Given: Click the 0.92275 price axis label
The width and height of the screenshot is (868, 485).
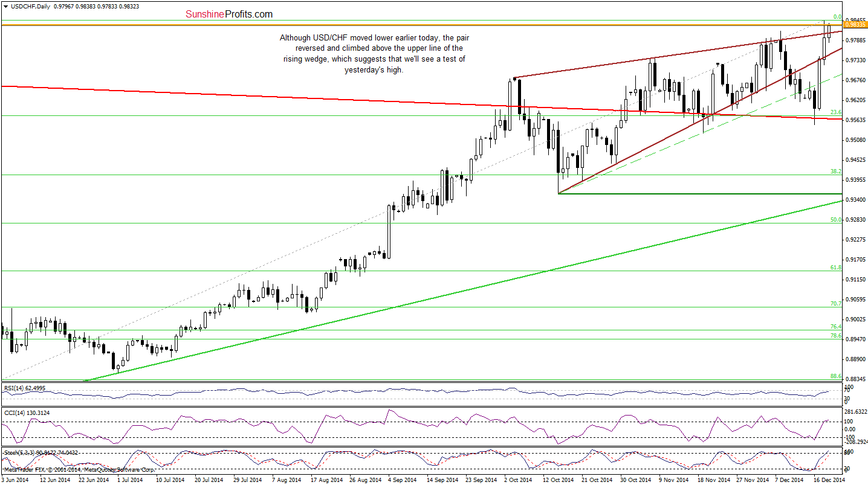Looking at the screenshot, I should [x=855, y=240].
